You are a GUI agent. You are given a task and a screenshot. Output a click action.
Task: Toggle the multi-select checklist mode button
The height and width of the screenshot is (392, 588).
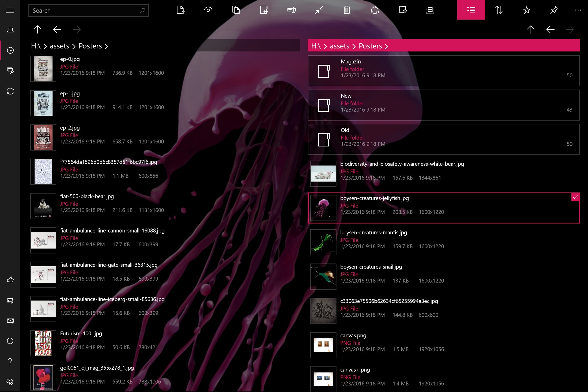pos(471,10)
